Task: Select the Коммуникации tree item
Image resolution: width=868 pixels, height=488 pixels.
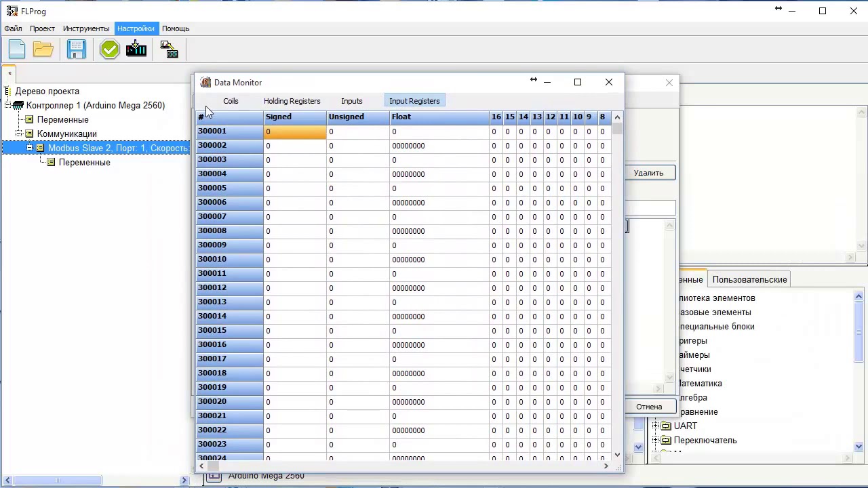Action: point(66,134)
